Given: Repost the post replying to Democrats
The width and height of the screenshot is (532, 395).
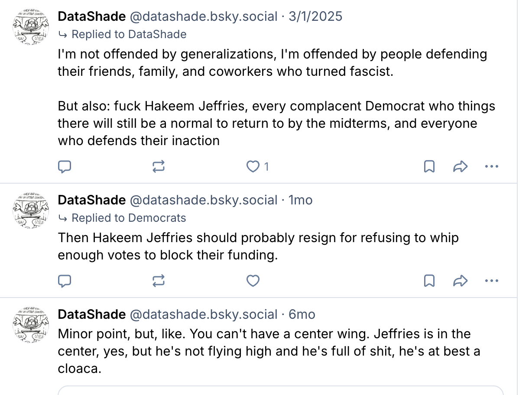Looking at the screenshot, I should (159, 282).
